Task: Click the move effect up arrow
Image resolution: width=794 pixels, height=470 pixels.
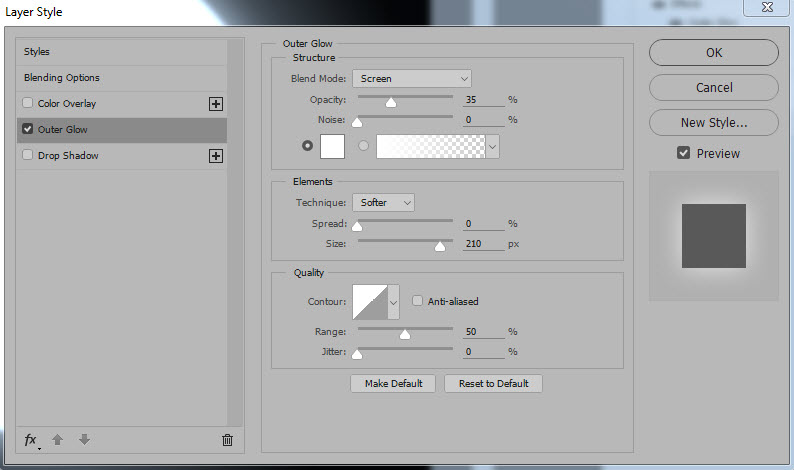Action: (57, 440)
